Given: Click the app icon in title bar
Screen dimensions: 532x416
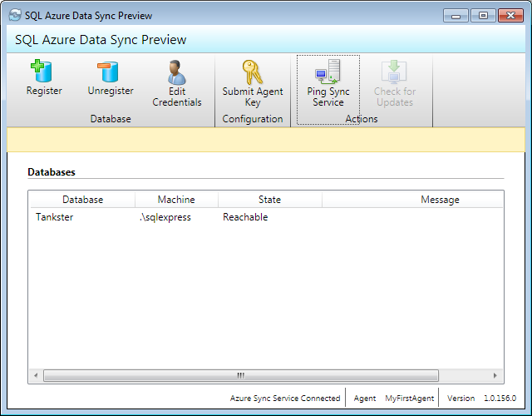Looking at the screenshot, I should (x=15, y=15).
